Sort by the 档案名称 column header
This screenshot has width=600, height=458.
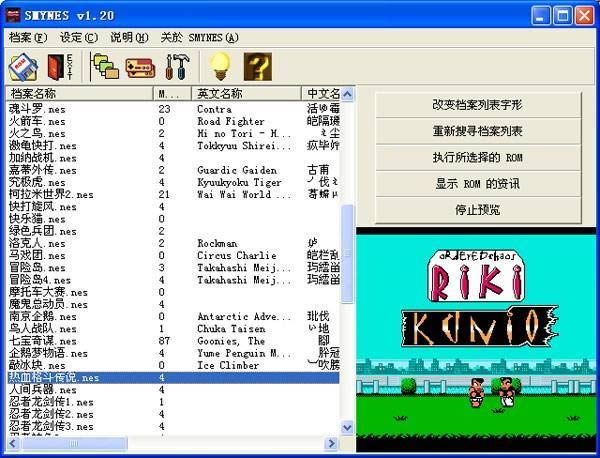tap(79, 93)
